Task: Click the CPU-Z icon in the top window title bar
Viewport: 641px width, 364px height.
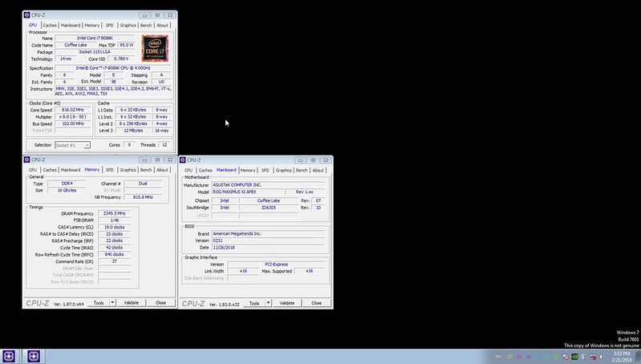Action: (27, 15)
